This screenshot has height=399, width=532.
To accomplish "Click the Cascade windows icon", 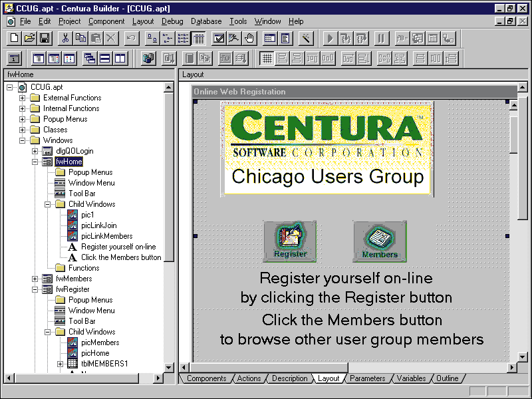I will click(x=90, y=59).
